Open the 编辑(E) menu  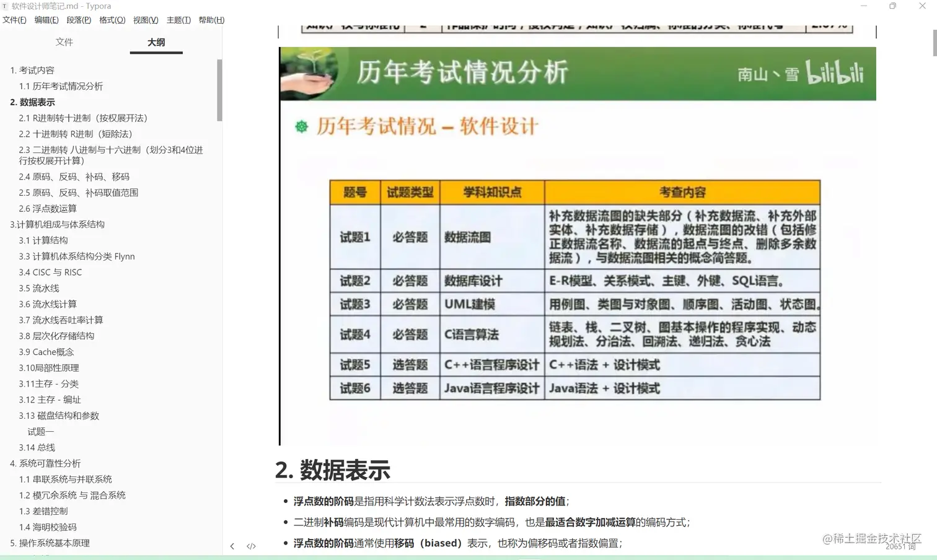click(46, 20)
